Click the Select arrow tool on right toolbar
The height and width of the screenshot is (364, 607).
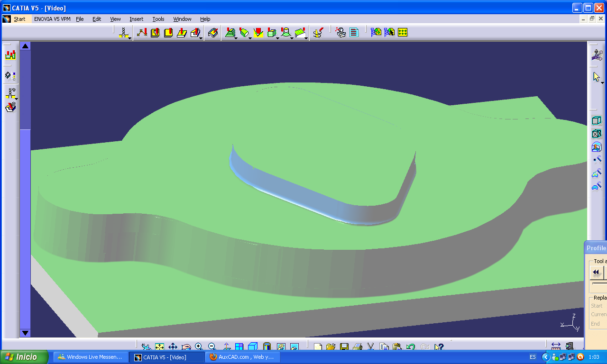click(597, 77)
